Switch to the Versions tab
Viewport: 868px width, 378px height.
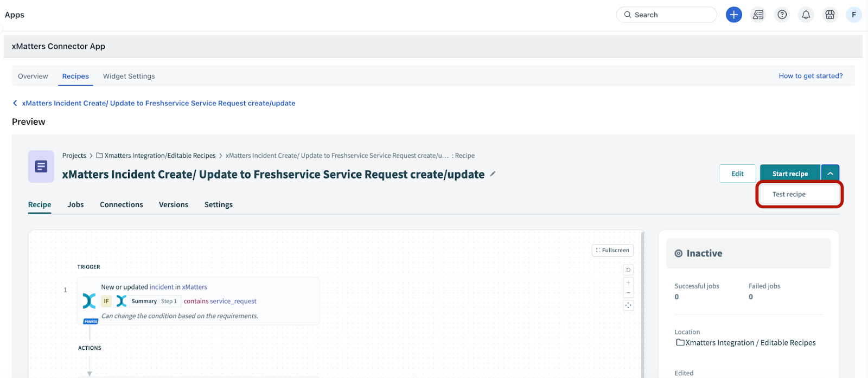(174, 204)
